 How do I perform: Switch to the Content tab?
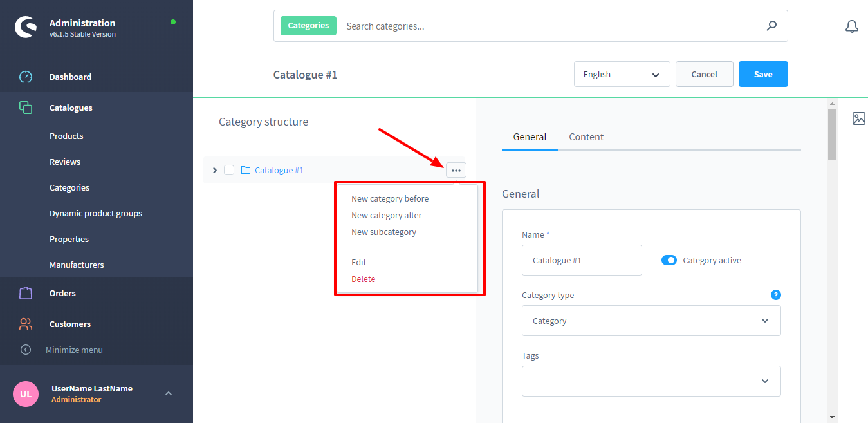tap(586, 137)
